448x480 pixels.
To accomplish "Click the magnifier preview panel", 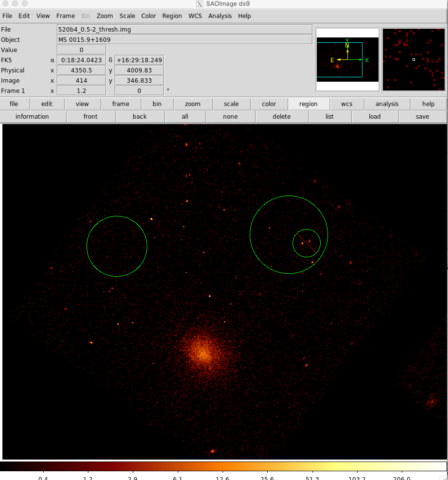I will click(x=414, y=60).
